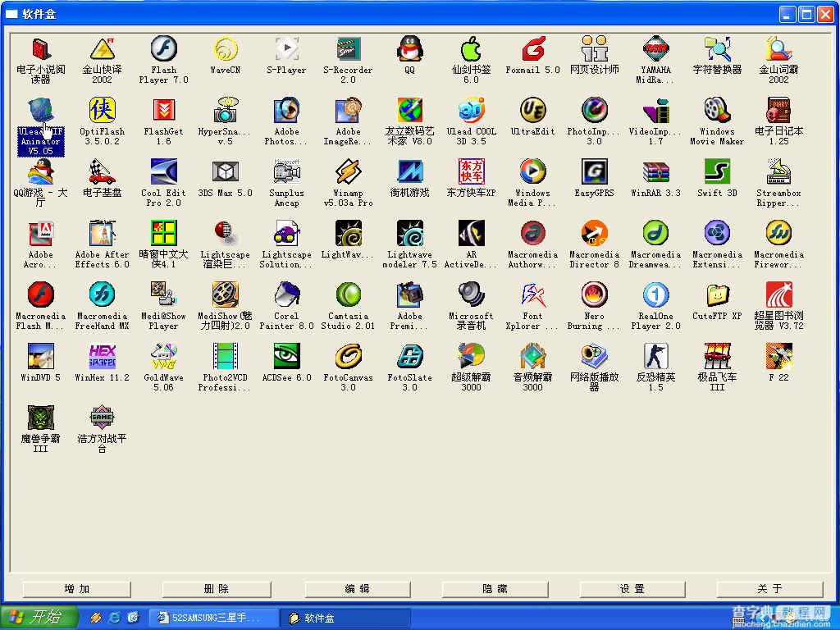Open Font Xplorer icon
Screen dimensions: 840x630
[x=532, y=295]
